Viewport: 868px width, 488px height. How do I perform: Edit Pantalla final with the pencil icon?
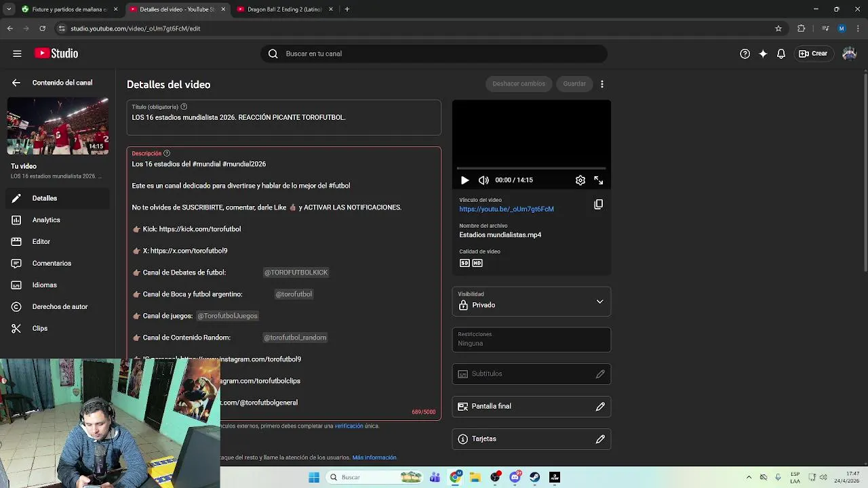tap(600, 407)
